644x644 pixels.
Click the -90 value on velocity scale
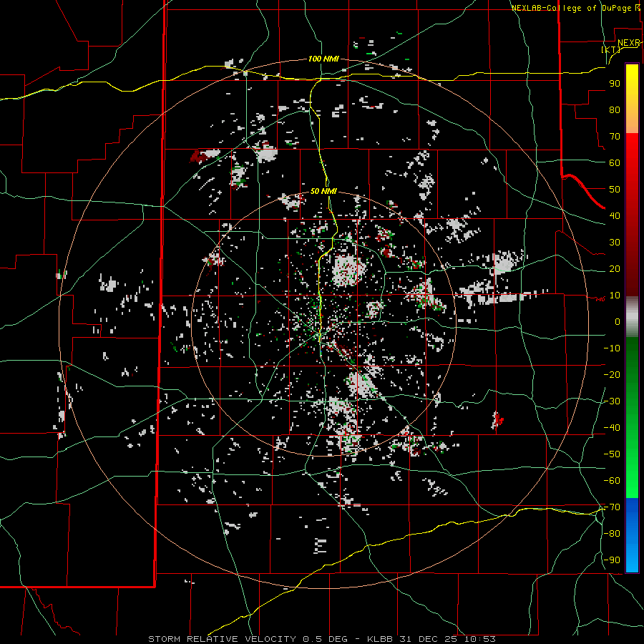pyautogui.click(x=612, y=560)
